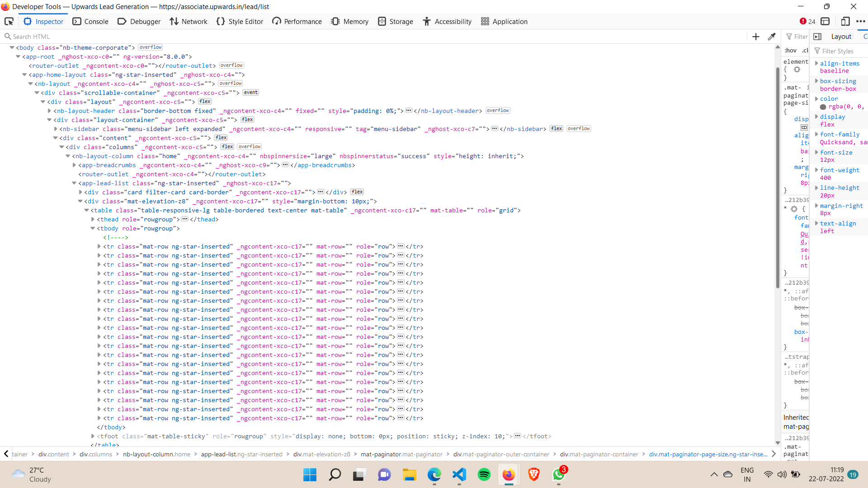868x488 pixels.
Task: Select nb-layout-column.home breadcrumb
Action: click(x=156, y=454)
